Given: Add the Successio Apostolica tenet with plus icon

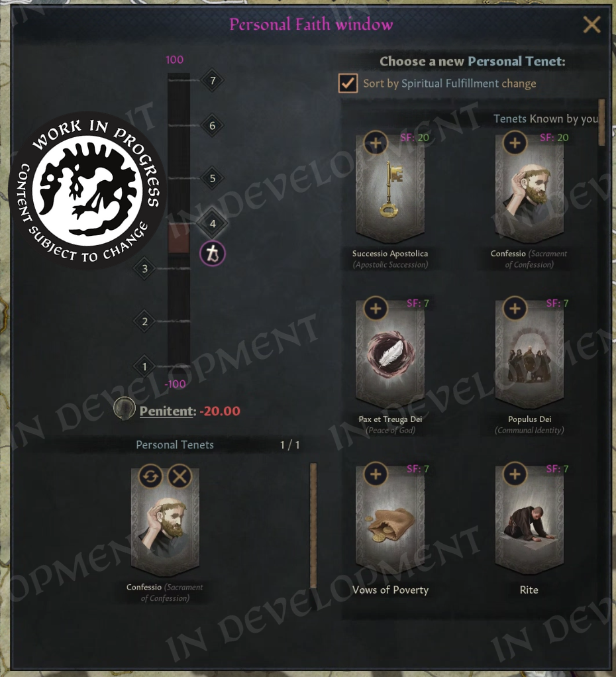Looking at the screenshot, I should point(376,143).
